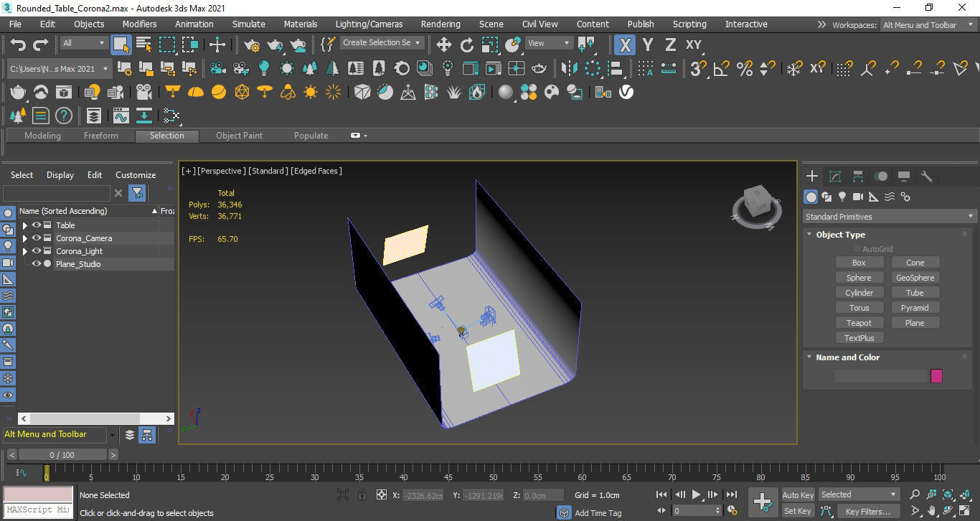
Task: Click the gray sphere Material Editor icon
Action: [x=506, y=93]
